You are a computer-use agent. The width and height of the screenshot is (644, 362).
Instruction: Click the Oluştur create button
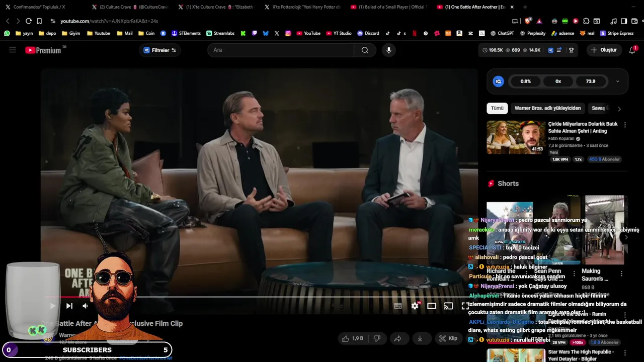604,50
